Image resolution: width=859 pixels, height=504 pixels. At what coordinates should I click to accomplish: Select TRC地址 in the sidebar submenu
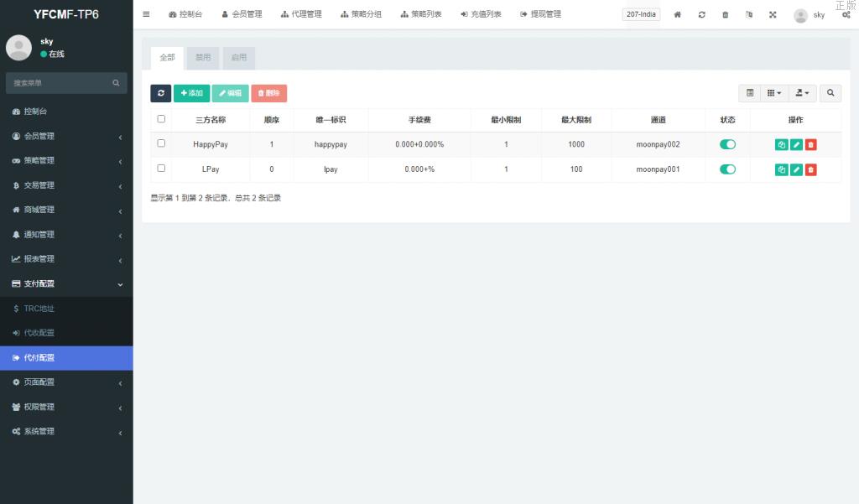click(x=39, y=309)
